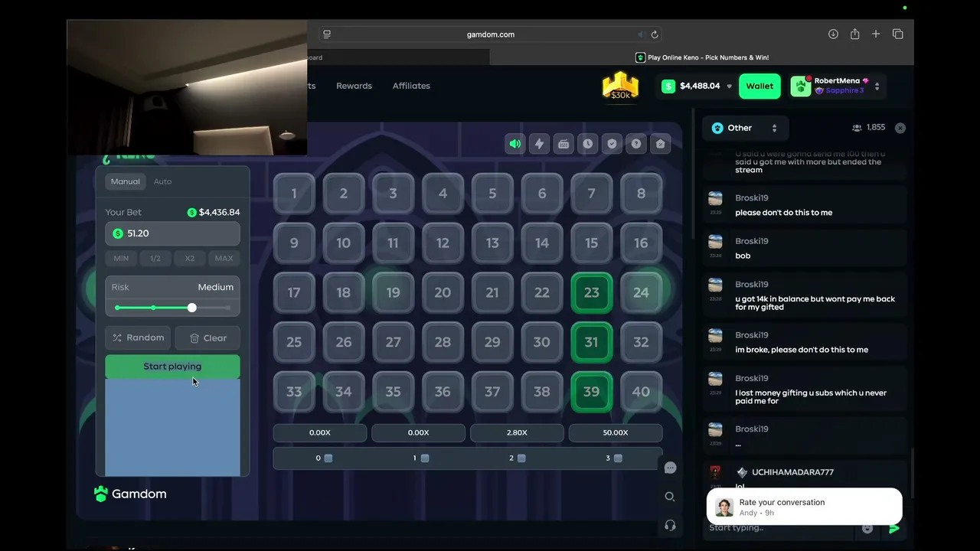Click the green Wallet button
Screen dimensions: 980x551
pyautogui.click(x=759, y=86)
